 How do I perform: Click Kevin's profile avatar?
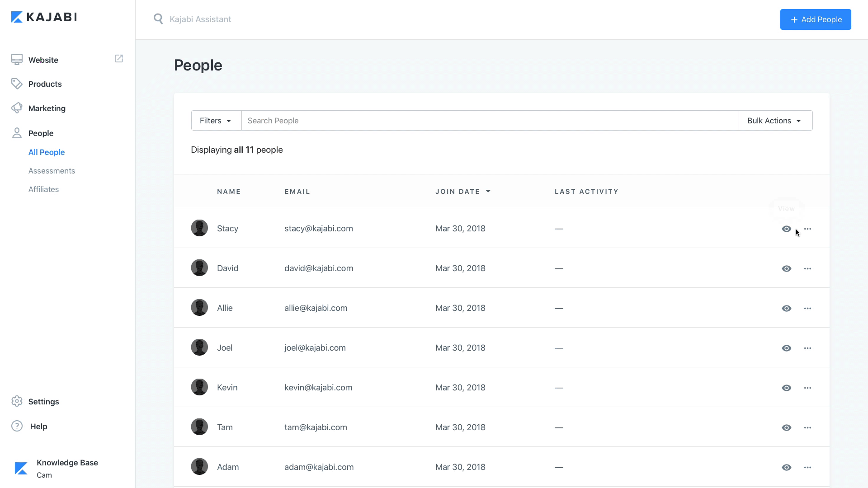tap(199, 387)
